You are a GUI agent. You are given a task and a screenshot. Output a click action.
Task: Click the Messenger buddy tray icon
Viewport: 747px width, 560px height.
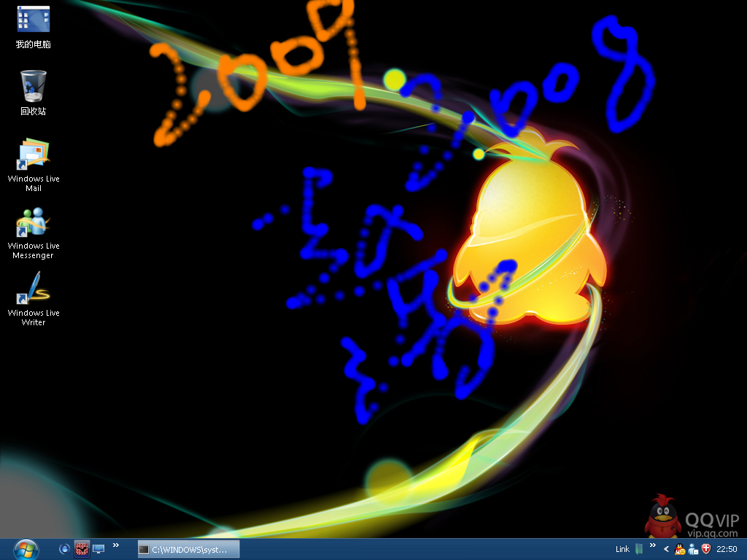tap(692, 549)
